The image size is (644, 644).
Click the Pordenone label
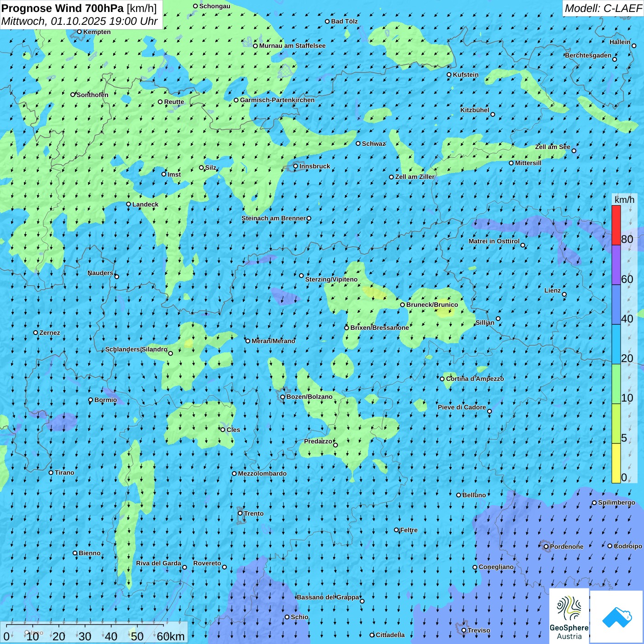pyautogui.click(x=567, y=546)
